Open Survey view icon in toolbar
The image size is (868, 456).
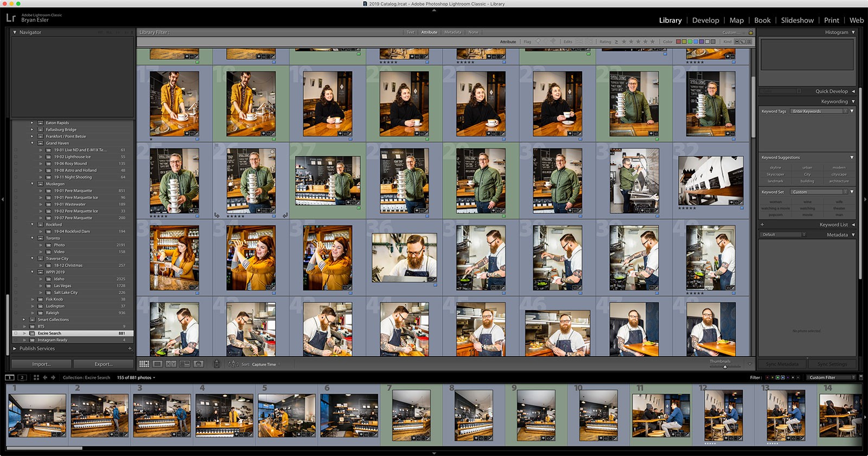(184, 364)
